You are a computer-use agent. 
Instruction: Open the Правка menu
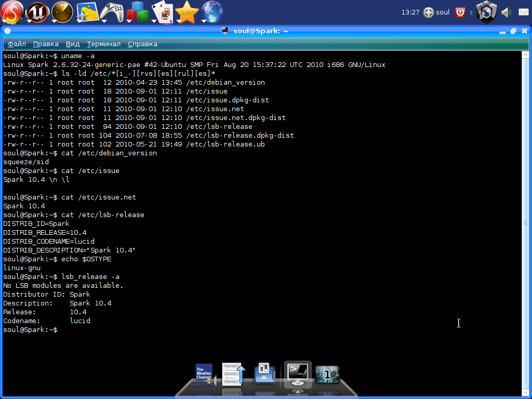pyautogui.click(x=46, y=44)
